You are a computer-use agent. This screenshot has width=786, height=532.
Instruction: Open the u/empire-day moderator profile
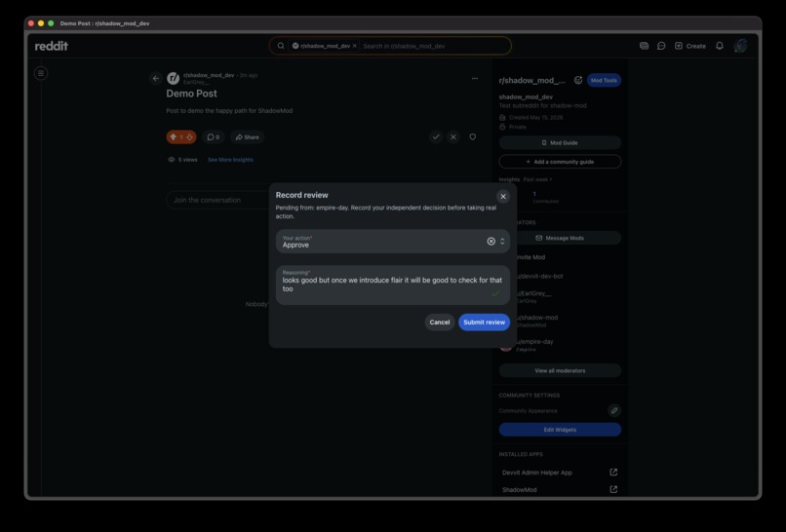[x=535, y=342]
